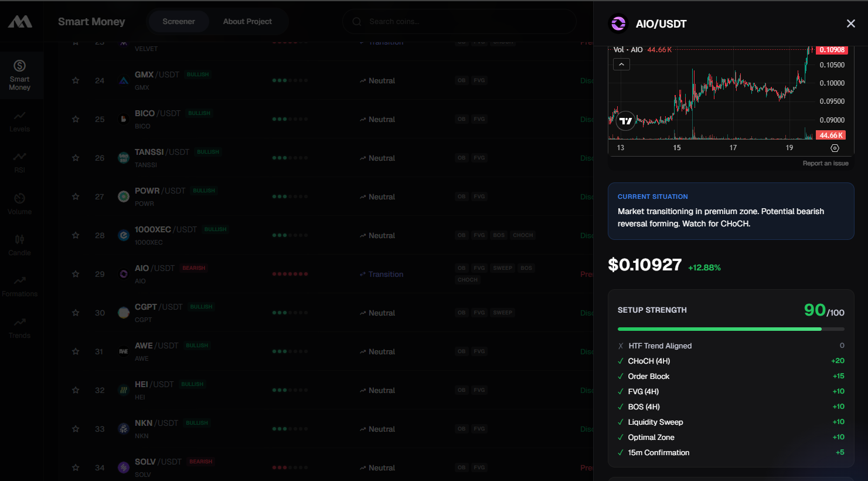Switch to the Screener tab

[178, 22]
